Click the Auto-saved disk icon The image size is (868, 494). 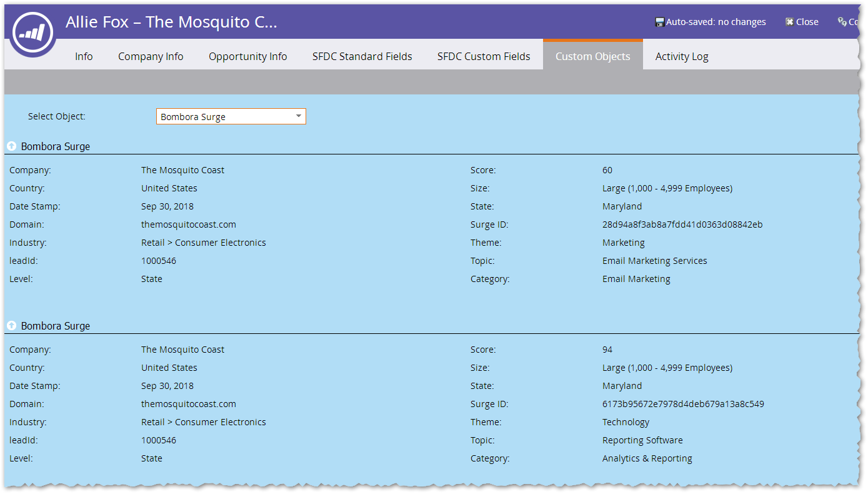pyautogui.click(x=659, y=22)
